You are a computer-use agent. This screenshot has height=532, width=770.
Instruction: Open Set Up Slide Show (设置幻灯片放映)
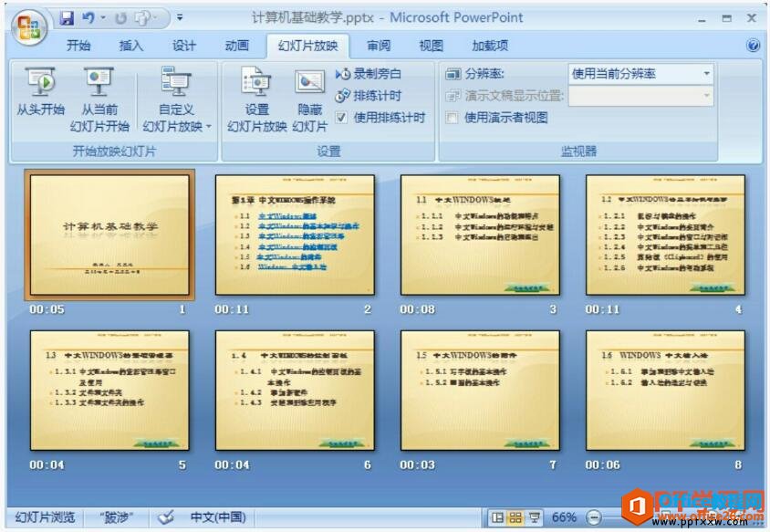pyautogui.click(x=257, y=99)
